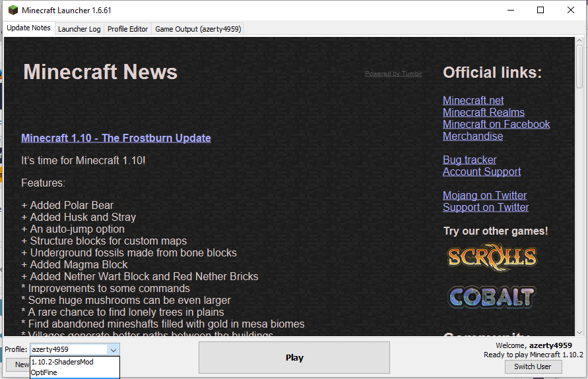Maximize the launcher window
This screenshot has width=588, height=379.
click(540, 10)
